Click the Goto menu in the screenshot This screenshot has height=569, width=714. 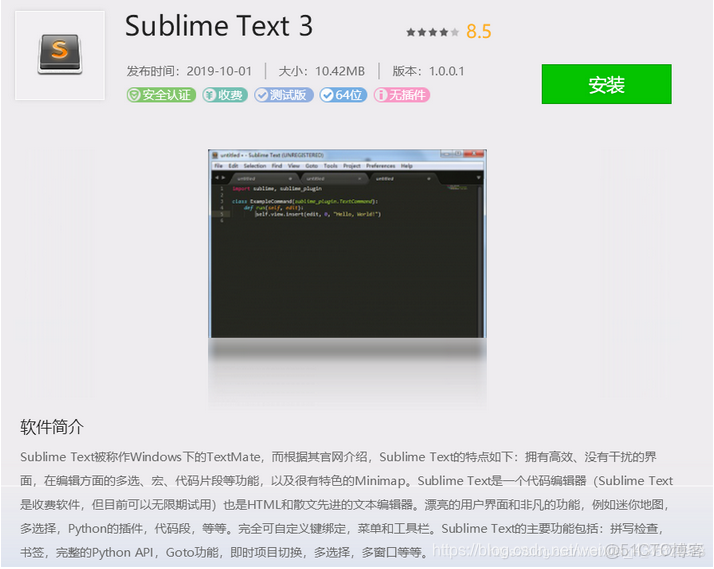click(311, 166)
